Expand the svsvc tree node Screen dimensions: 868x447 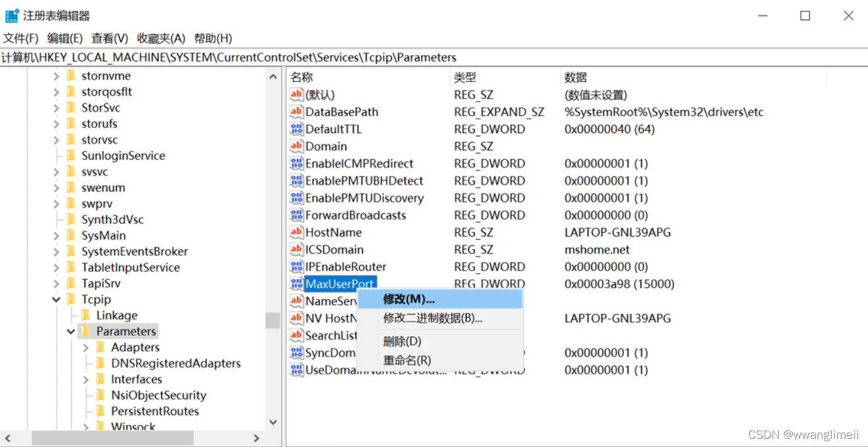(x=56, y=172)
